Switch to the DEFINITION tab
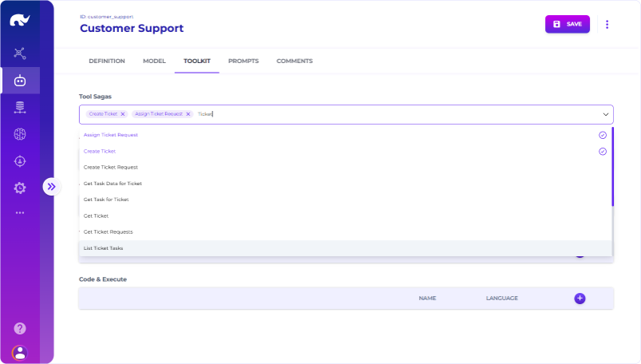 [107, 61]
